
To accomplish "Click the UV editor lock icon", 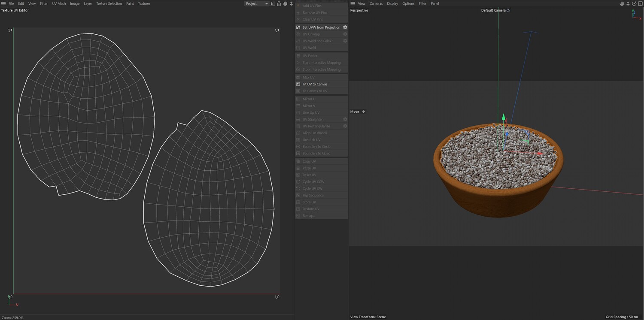I will 279,3.
